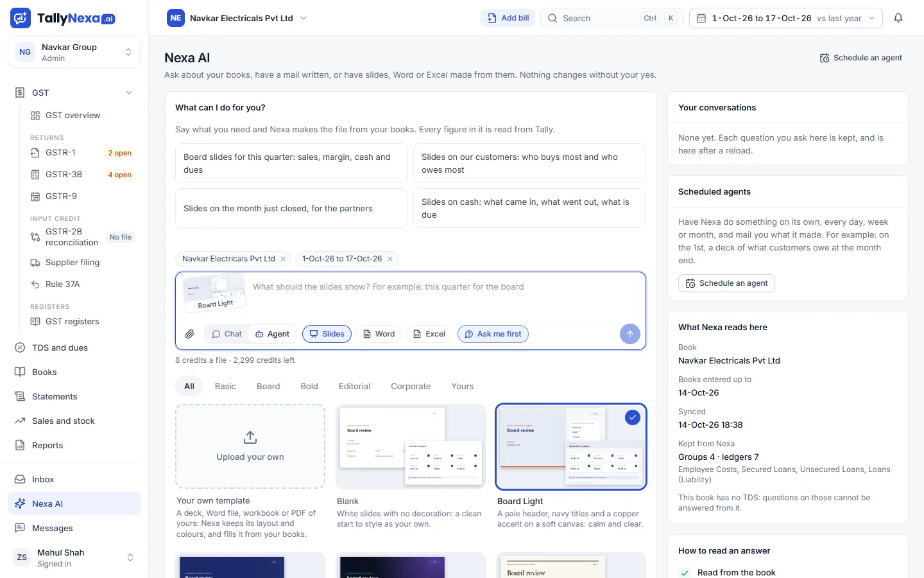Open the Mehul Shah user menu

click(x=74, y=557)
